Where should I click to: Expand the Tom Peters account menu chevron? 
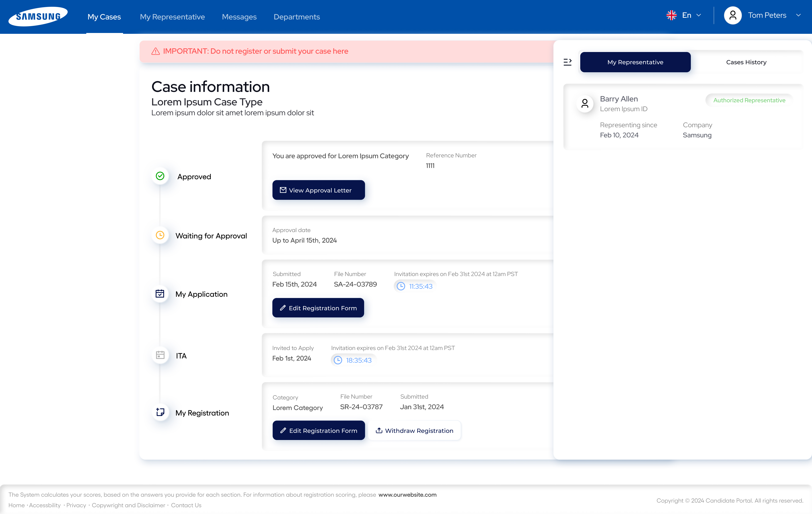798,15
